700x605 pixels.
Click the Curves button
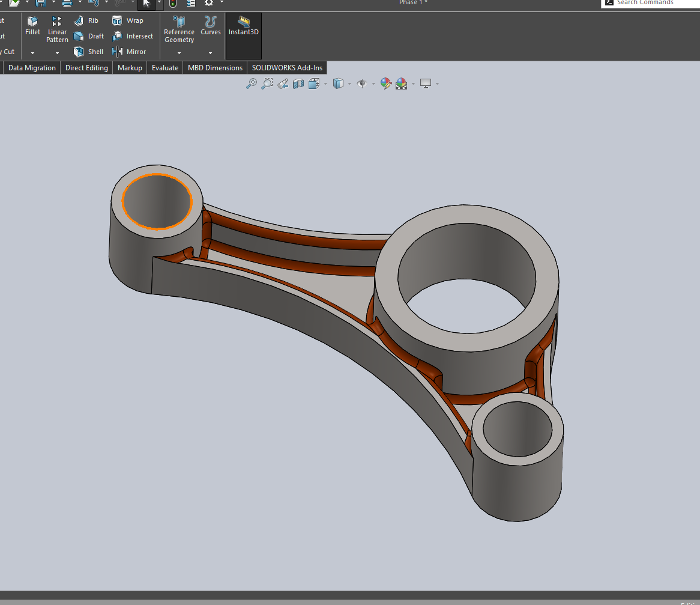211,28
